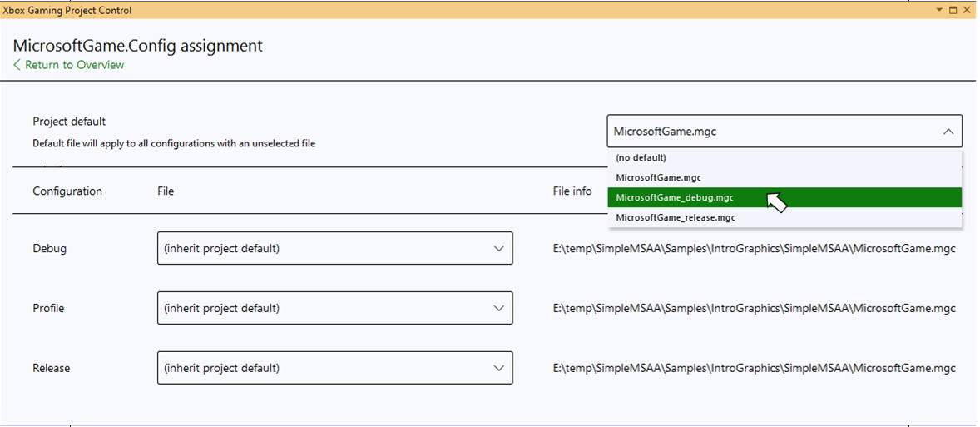Image resolution: width=980 pixels, height=427 pixels.
Task: Open the Release configuration file dropdown
Action: pos(335,368)
